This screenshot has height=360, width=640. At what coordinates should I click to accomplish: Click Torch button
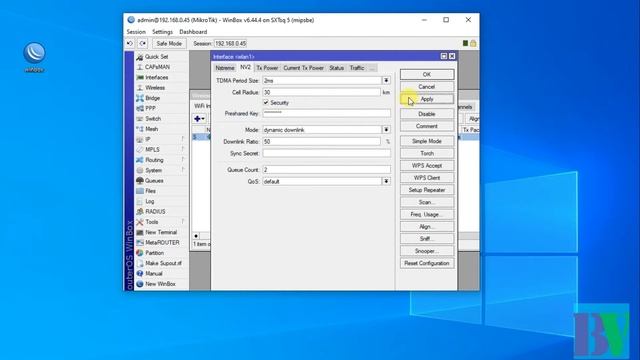[427, 153]
